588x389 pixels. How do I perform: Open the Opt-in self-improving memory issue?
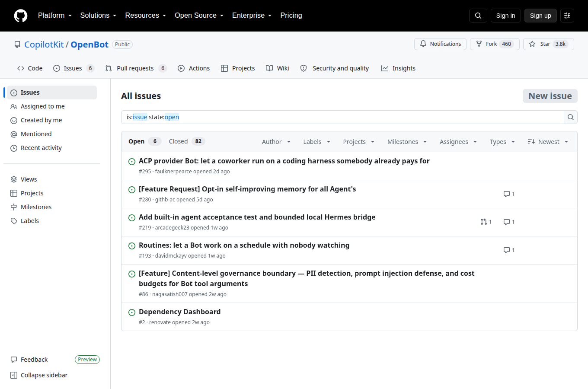pyautogui.click(x=247, y=189)
